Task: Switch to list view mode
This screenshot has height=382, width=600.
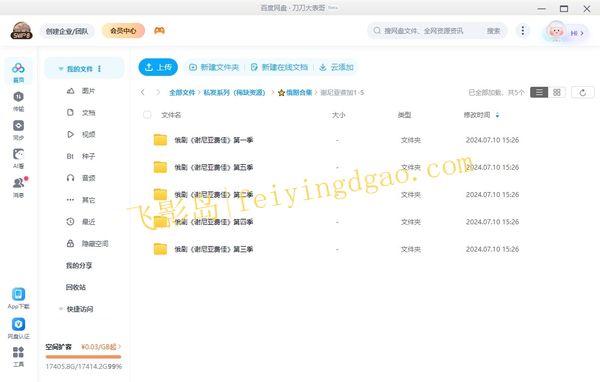Action: pyautogui.click(x=539, y=93)
